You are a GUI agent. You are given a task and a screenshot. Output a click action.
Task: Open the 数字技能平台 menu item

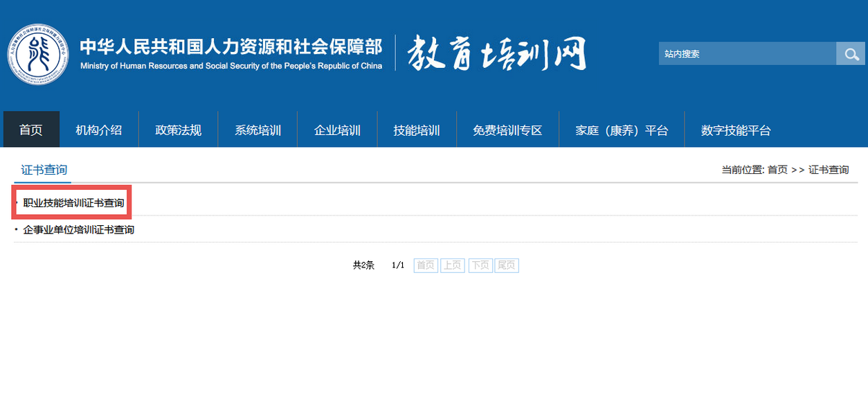pos(736,130)
